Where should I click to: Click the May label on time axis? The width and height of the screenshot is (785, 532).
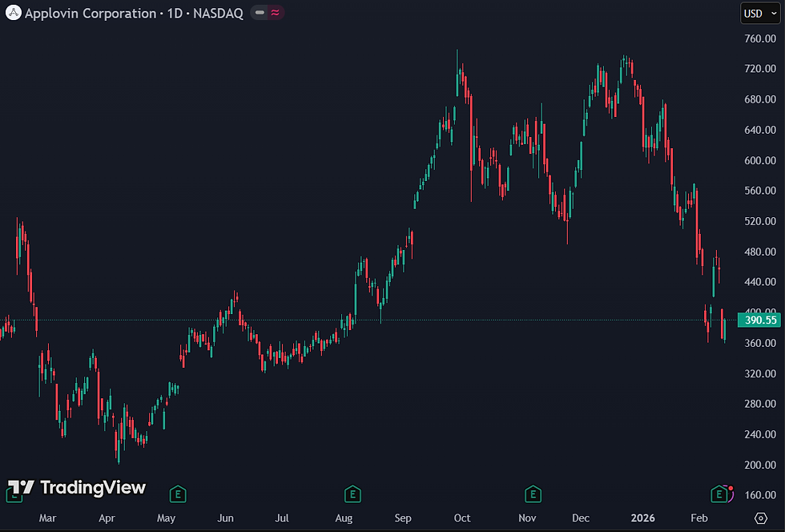(167, 518)
